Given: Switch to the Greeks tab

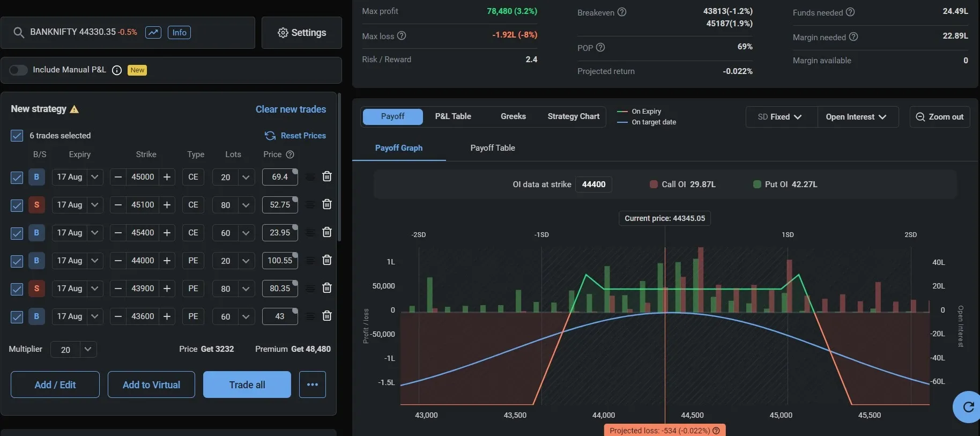Looking at the screenshot, I should click(x=513, y=116).
